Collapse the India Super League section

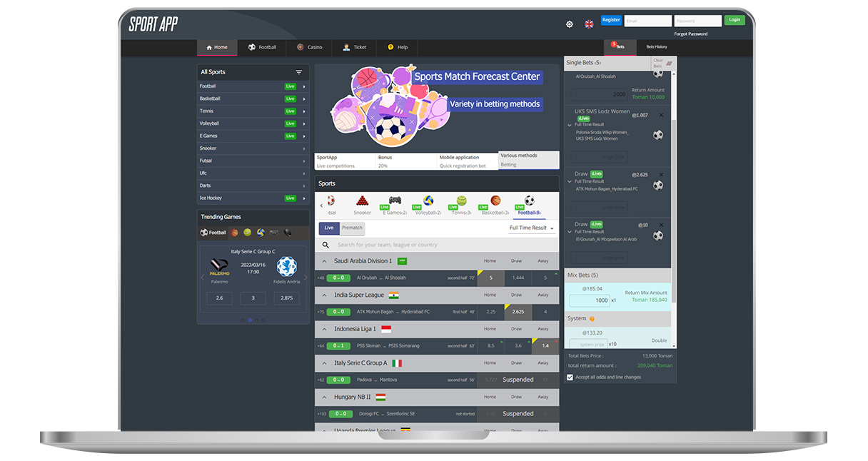(325, 295)
